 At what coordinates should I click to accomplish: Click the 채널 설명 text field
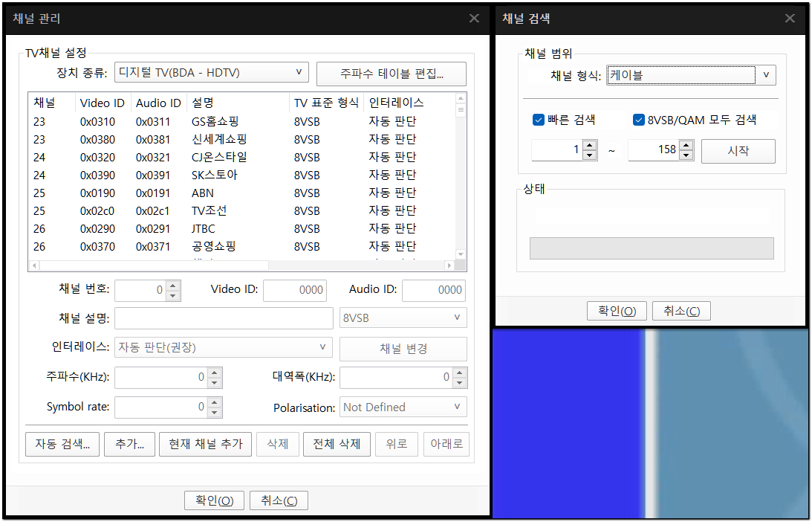(x=224, y=318)
